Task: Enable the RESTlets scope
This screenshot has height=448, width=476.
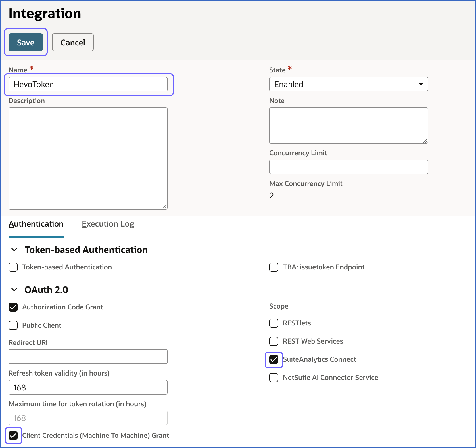Action: [x=274, y=323]
